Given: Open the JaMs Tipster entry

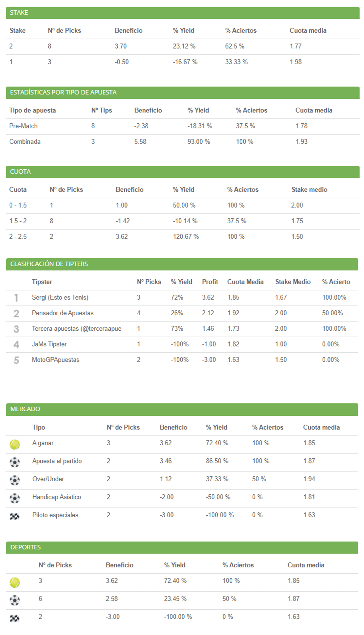Looking at the screenshot, I should click(49, 344).
